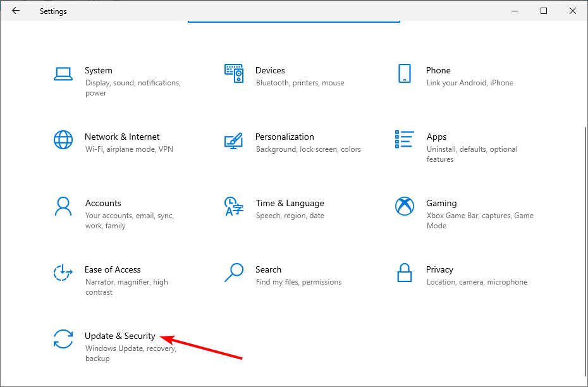Click the Apps list icon

click(405, 140)
